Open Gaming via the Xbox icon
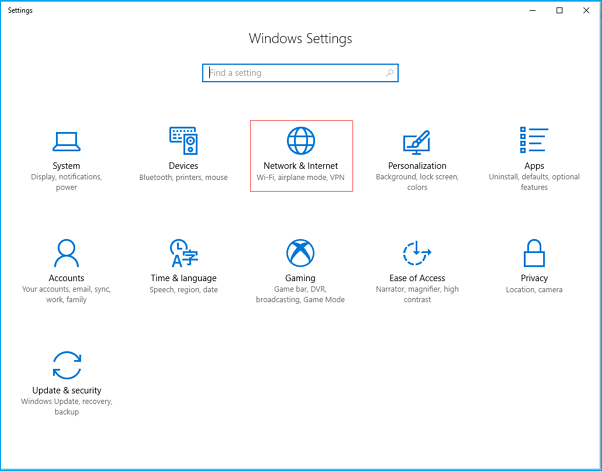The width and height of the screenshot is (602, 471). point(300,252)
